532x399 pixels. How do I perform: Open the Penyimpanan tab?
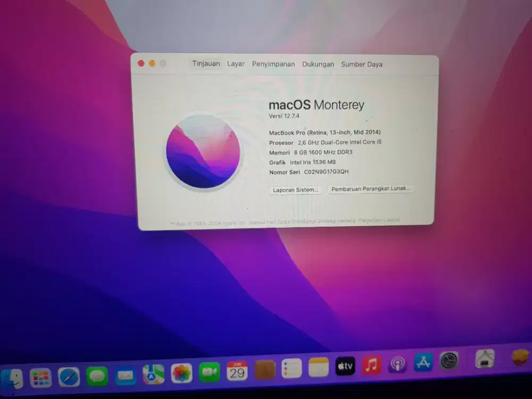click(x=273, y=64)
